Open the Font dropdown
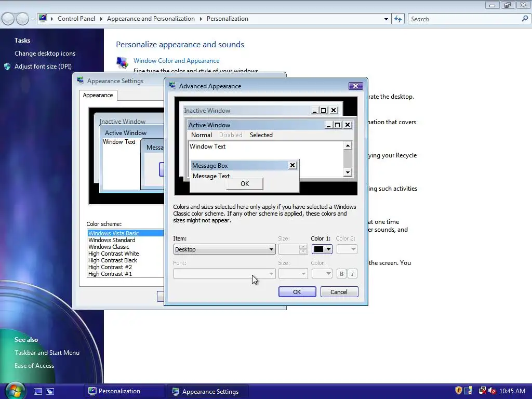The image size is (532, 399). click(224, 273)
